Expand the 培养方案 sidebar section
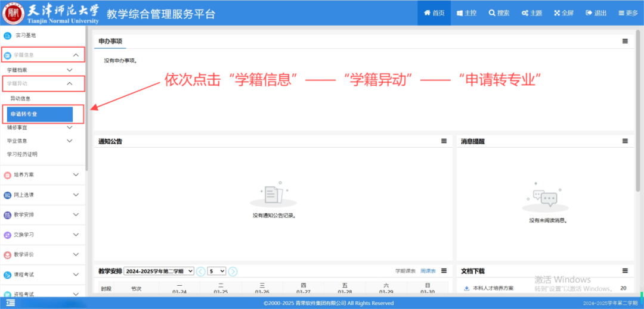The image size is (644, 309). (42, 174)
